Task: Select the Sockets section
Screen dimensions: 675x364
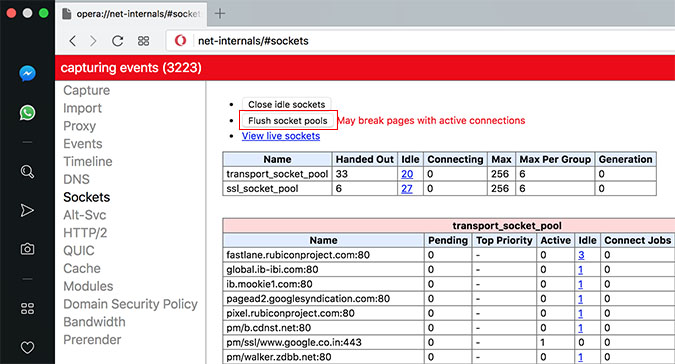Action: pyautogui.click(x=87, y=197)
